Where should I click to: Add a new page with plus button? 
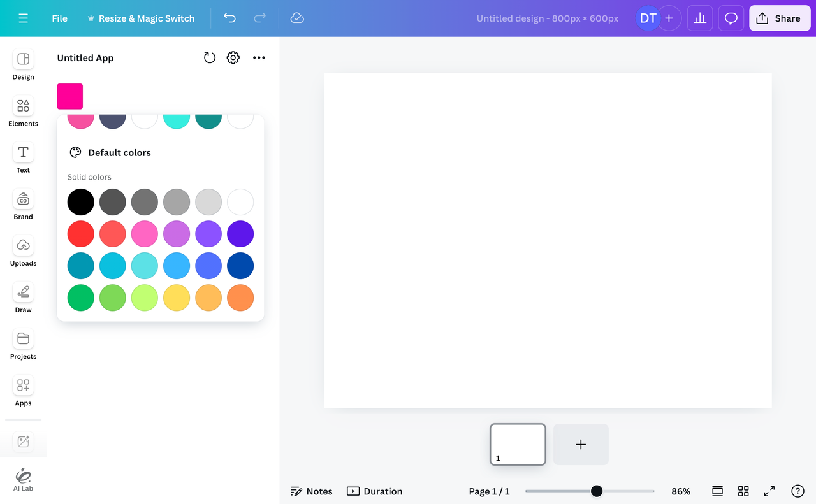coord(581,444)
